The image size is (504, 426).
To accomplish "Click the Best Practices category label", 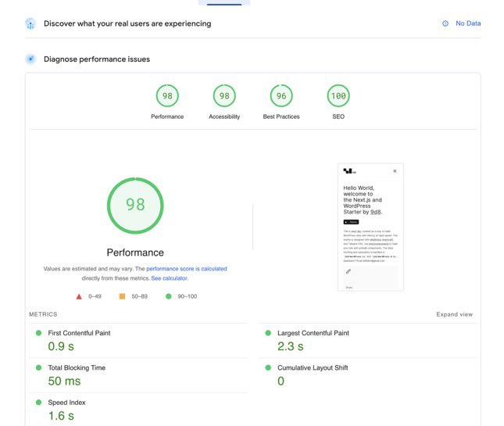I will pos(281,116).
